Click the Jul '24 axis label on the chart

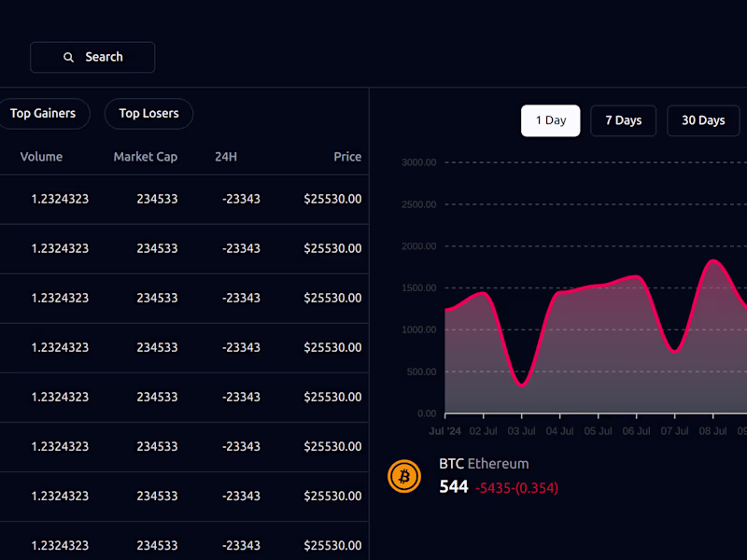tap(444, 432)
